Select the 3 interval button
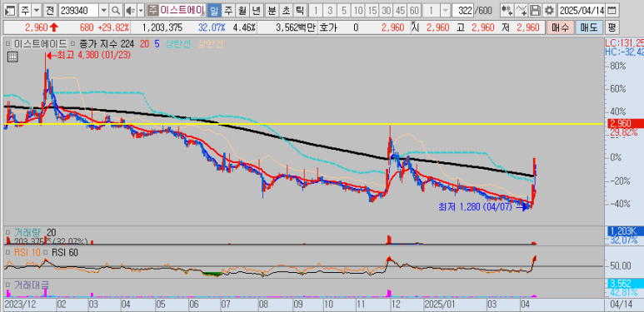Screen dimensions: 644x312 (330, 10)
